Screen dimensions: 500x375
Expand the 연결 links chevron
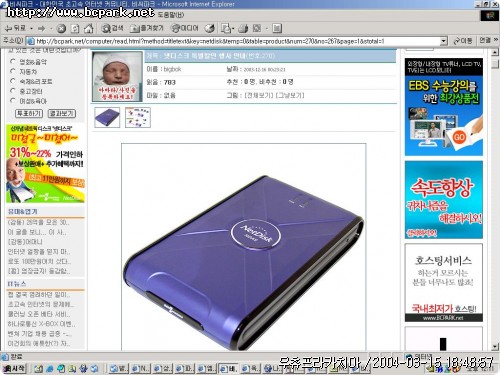pos(496,40)
